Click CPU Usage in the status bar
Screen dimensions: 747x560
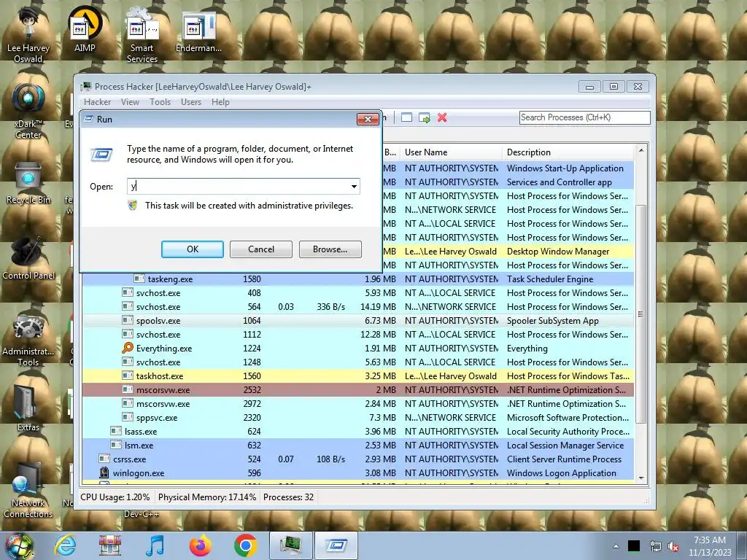click(x=115, y=497)
